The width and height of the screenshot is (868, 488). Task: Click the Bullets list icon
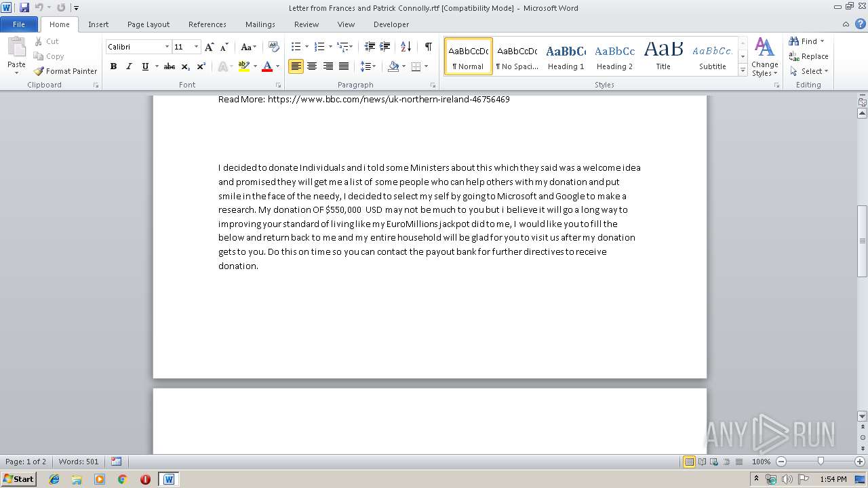pyautogui.click(x=296, y=47)
